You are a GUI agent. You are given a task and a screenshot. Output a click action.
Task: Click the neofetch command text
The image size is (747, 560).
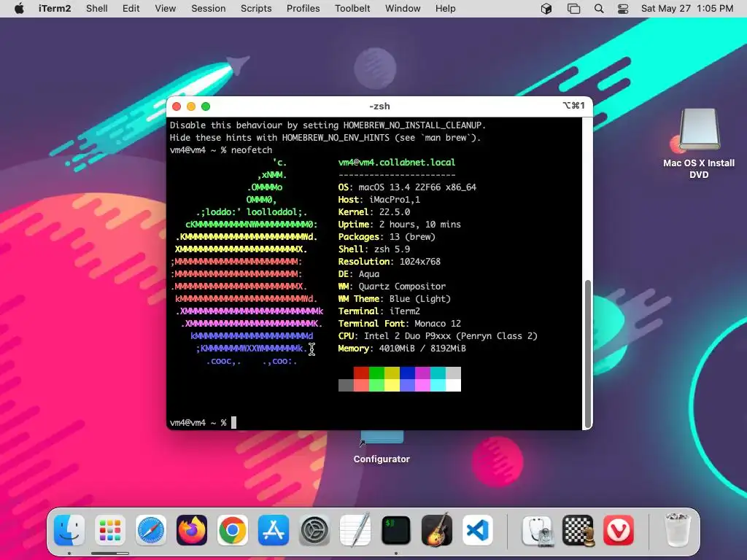(252, 150)
